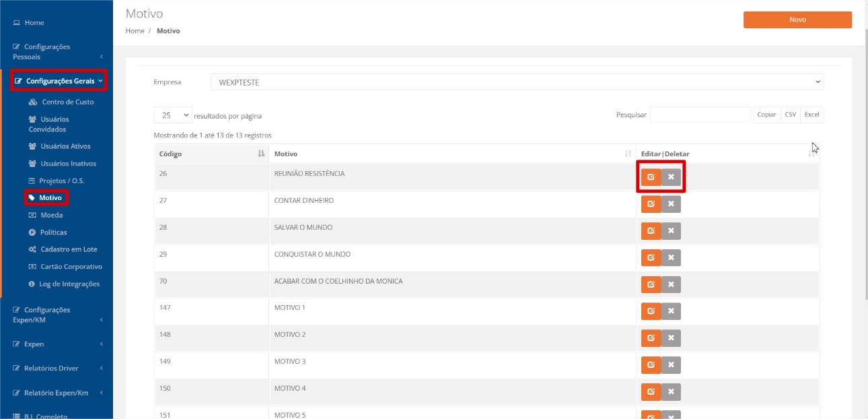This screenshot has width=868, height=419.
Task: Delete the MOTIVO 4 row
Action: point(671,392)
